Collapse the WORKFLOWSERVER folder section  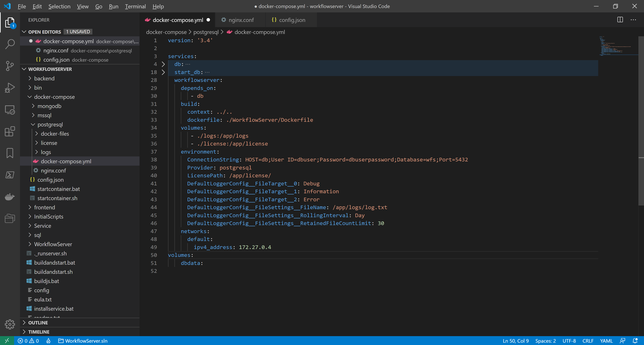tap(24, 69)
